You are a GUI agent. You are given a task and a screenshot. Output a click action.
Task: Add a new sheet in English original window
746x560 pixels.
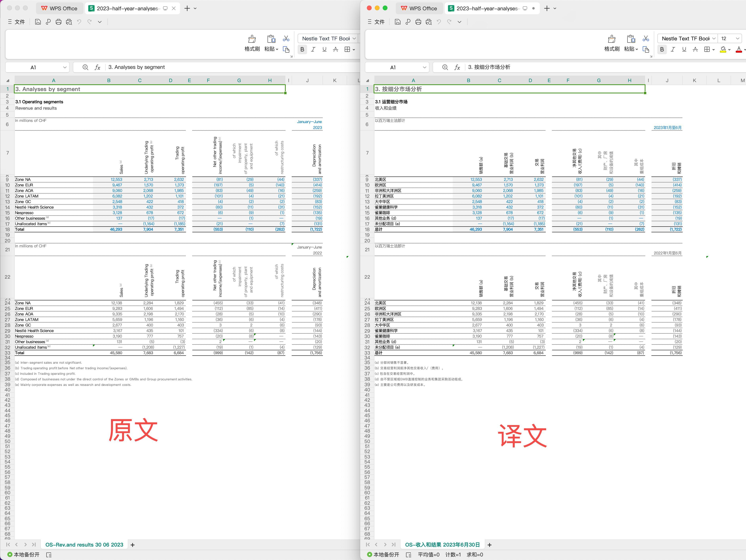133,545
